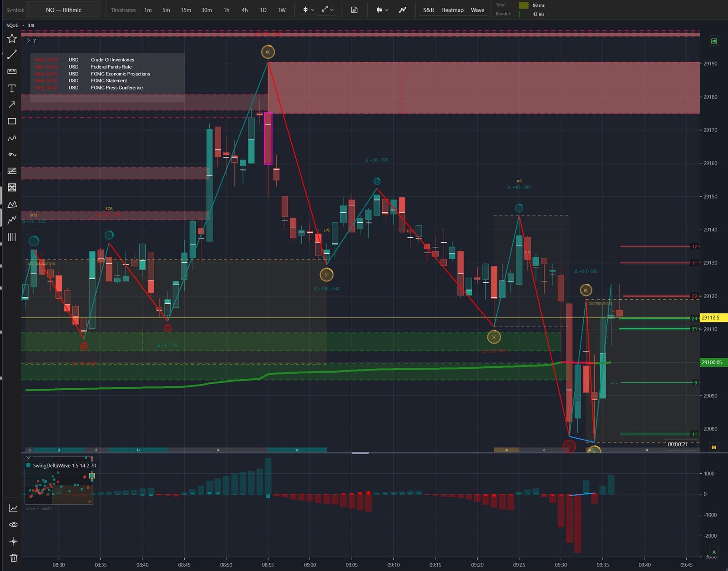Open the scale arrows dropdown
This screenshot has height=571, width=728.
pyautogui.click(x=328, y=10)
